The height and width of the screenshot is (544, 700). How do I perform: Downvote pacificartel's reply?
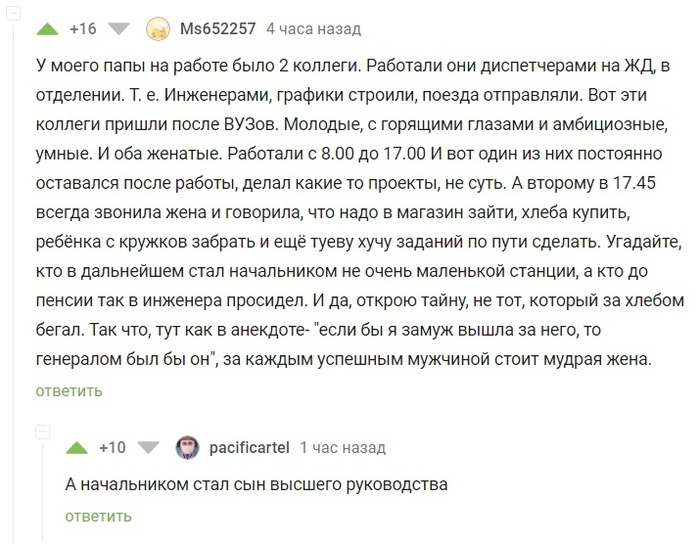(148, 447)
